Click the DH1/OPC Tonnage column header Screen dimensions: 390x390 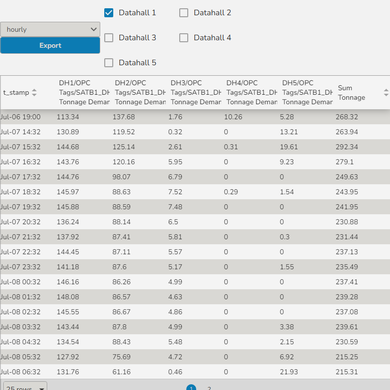[84, 92]
